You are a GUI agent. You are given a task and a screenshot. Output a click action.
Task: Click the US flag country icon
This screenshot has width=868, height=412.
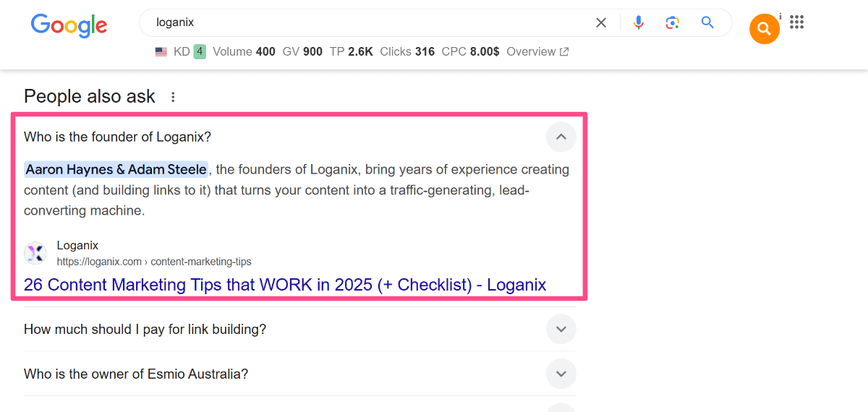point(161,51)
